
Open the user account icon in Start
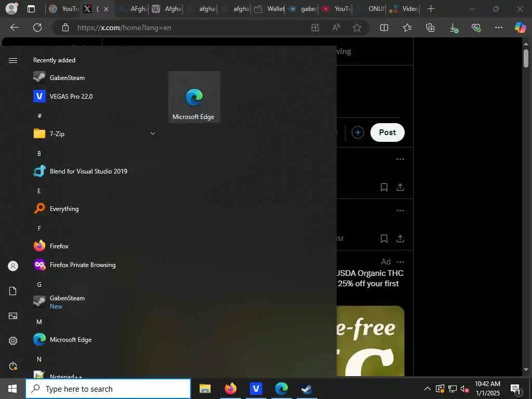point(13,265)
